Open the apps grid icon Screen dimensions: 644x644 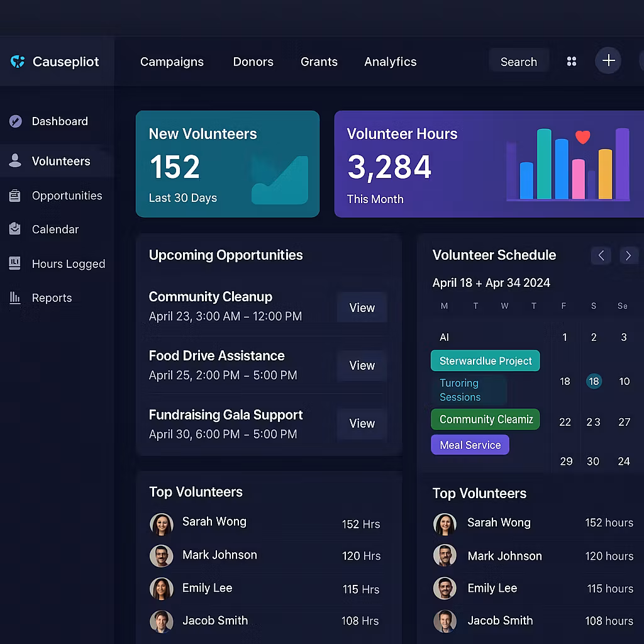point(572,62)
